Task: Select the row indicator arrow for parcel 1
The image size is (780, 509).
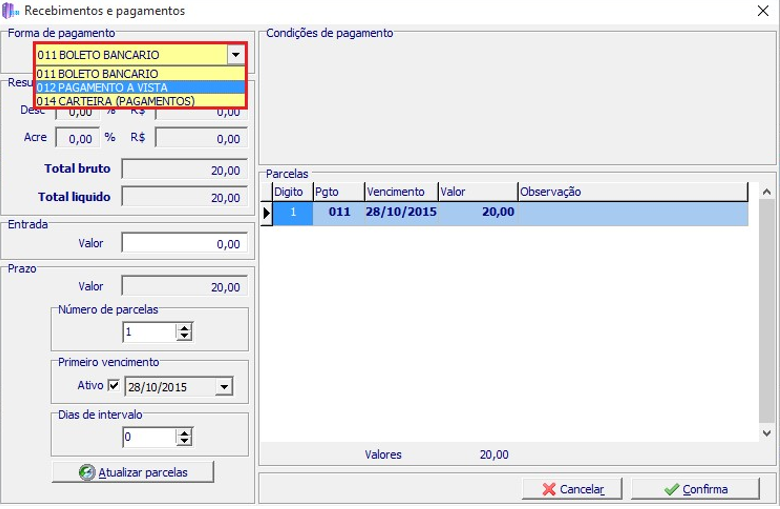Action: pyautogui.click(x=267, y=213)
